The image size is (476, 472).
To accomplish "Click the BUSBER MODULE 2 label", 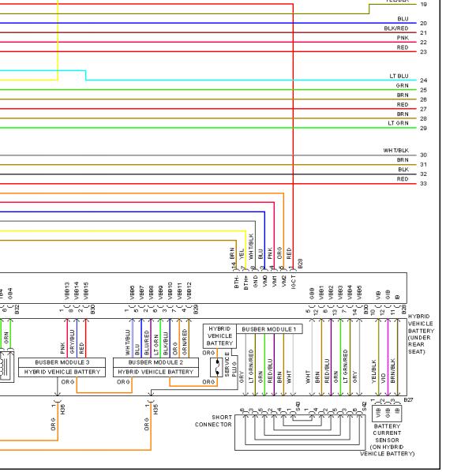I will [x=156, y=362].
